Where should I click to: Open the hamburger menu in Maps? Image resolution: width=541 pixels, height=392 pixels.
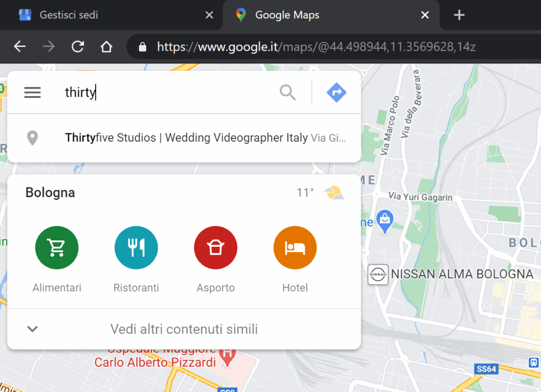[32, 92]
